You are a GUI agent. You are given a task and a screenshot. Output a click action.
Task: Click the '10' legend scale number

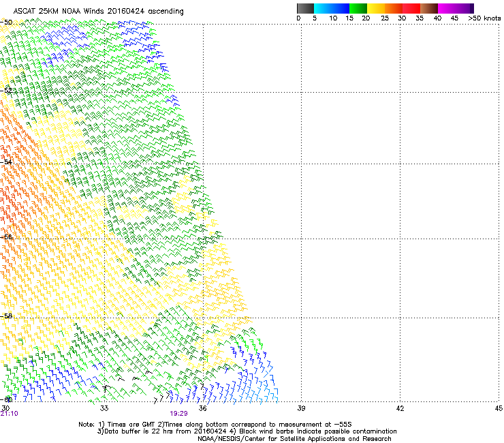pyautogui.click(x=333, y=18)
